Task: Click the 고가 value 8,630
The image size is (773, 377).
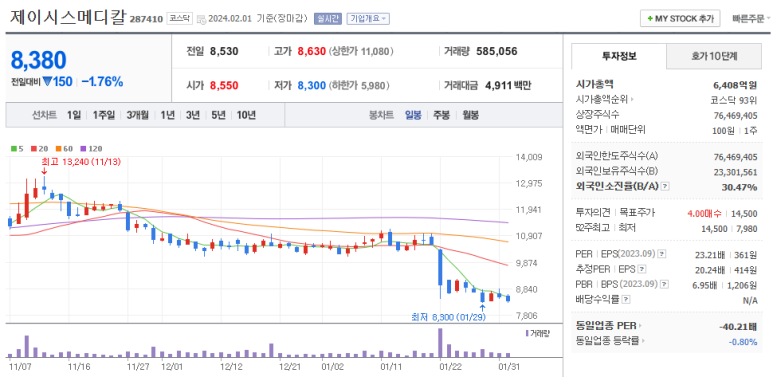Action: (312, 51)
